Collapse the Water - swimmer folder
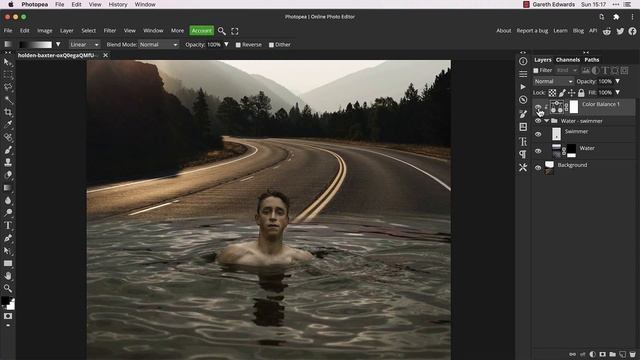This screenshot has width=640, height=360. 547,121
